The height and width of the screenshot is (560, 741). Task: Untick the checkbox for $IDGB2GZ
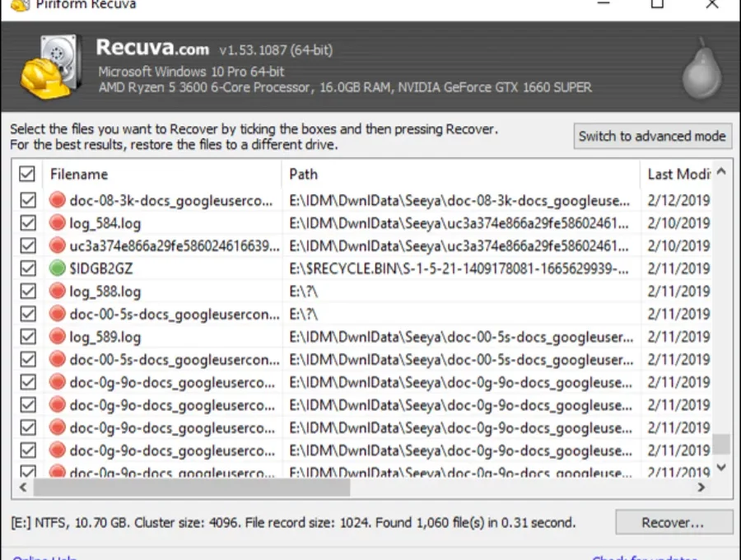coord(28,268)
